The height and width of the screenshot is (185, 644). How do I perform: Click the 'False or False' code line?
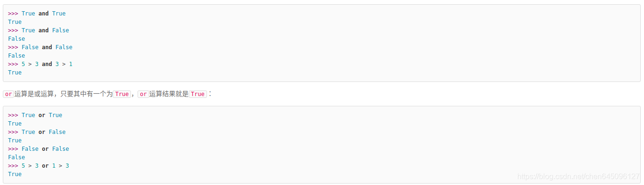point(38,149)
